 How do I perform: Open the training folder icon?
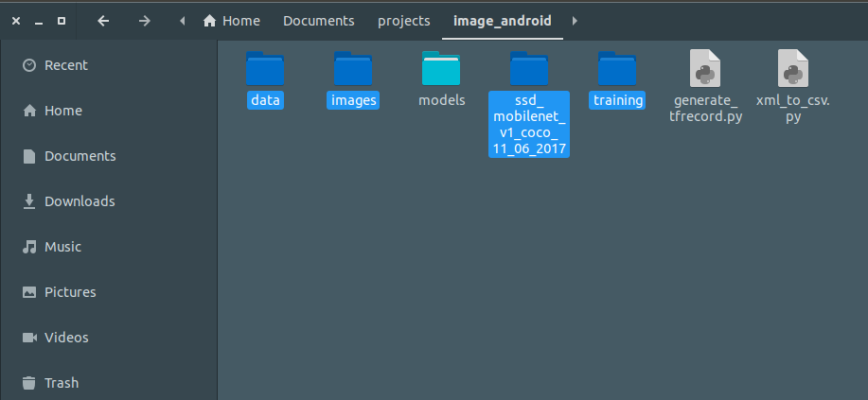pos(617,69)
